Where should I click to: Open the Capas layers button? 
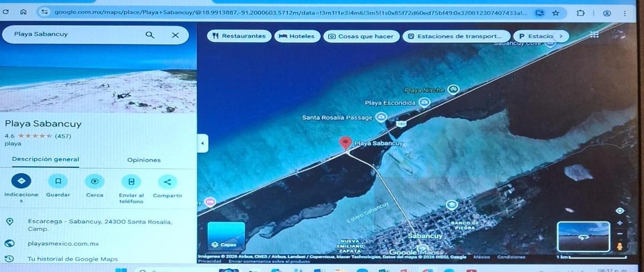coord(226,237)
